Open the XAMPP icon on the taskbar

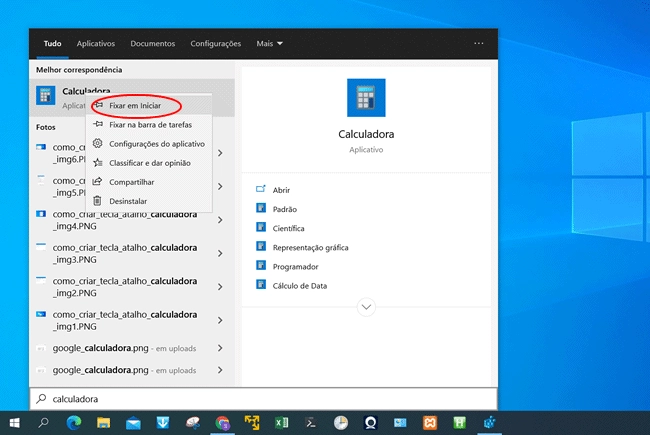(429, 423)
